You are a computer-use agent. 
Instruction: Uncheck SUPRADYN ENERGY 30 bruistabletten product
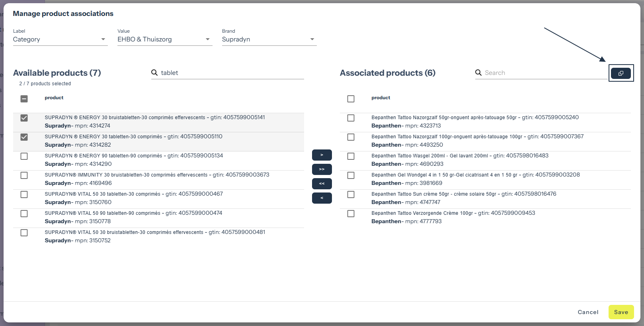point(24,118)
